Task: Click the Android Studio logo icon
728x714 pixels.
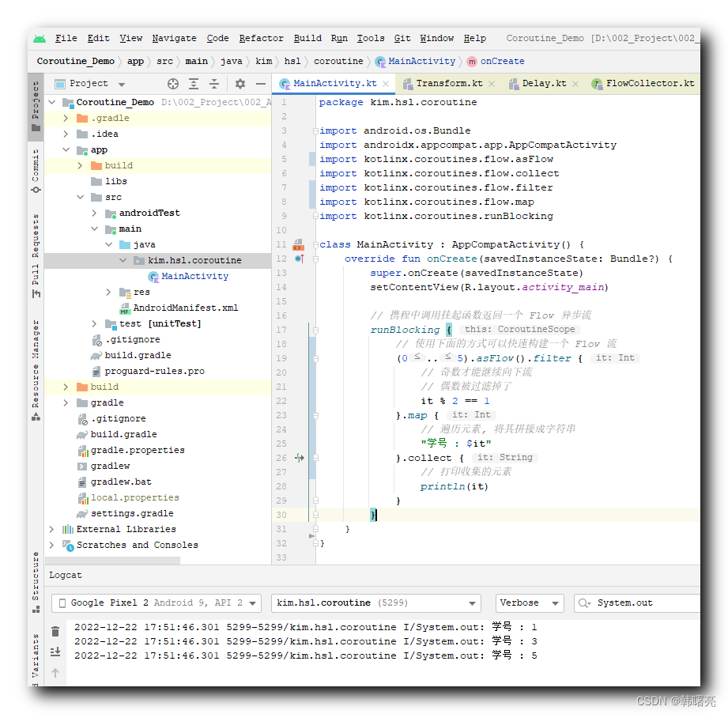Action: click(40, 39)
